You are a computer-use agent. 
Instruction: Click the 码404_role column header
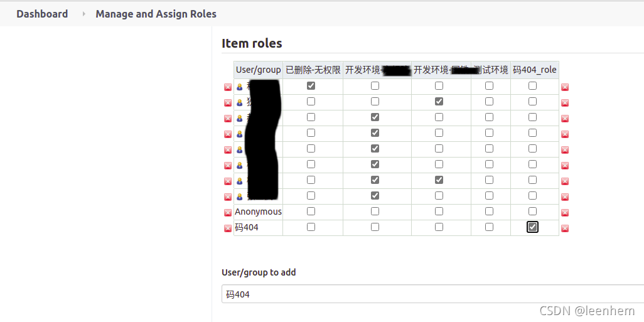pyautogui.click(x=535, y=70)
